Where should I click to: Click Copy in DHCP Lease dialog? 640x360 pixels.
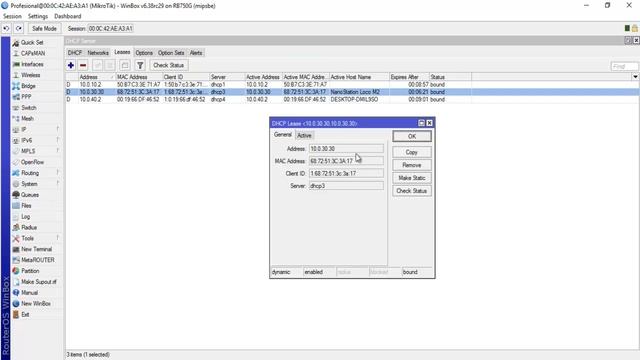coord(412,152)
